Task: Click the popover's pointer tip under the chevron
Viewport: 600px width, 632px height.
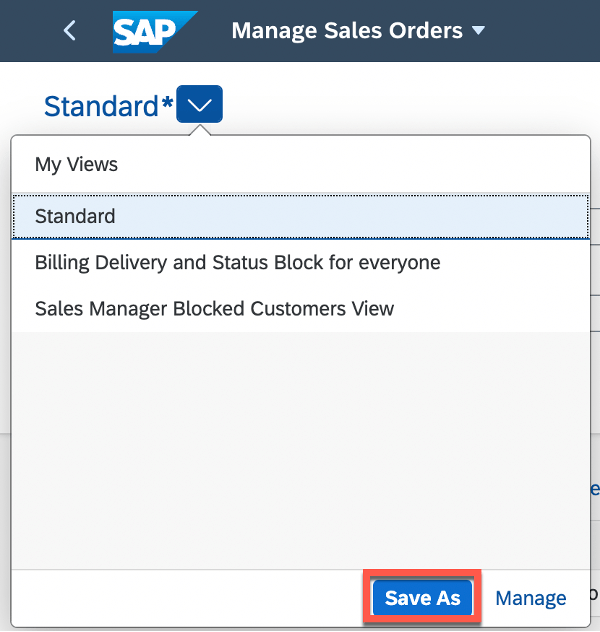Action: click(200, 130)
